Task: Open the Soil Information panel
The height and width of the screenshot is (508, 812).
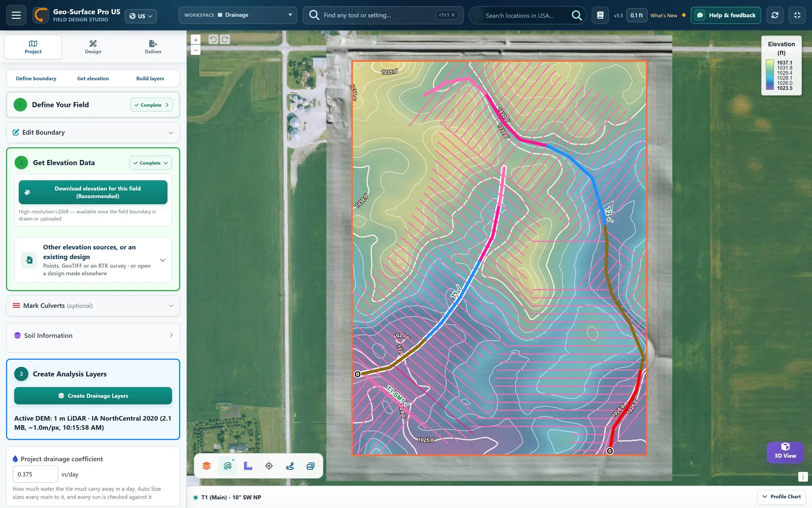Action: (x=93, y=336)
